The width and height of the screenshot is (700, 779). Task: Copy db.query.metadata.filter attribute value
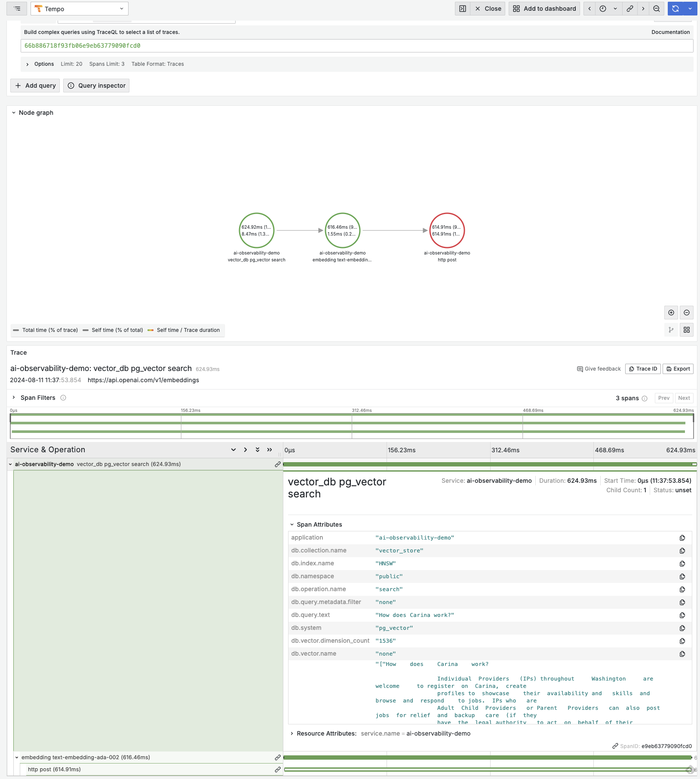682,602
